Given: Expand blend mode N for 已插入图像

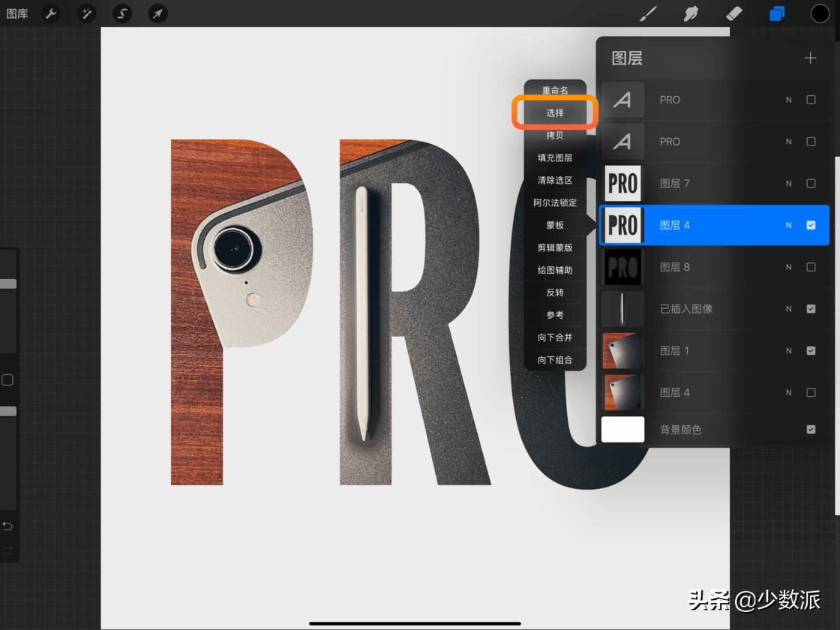Looking at the screenshot, I should tap(788, 309).
